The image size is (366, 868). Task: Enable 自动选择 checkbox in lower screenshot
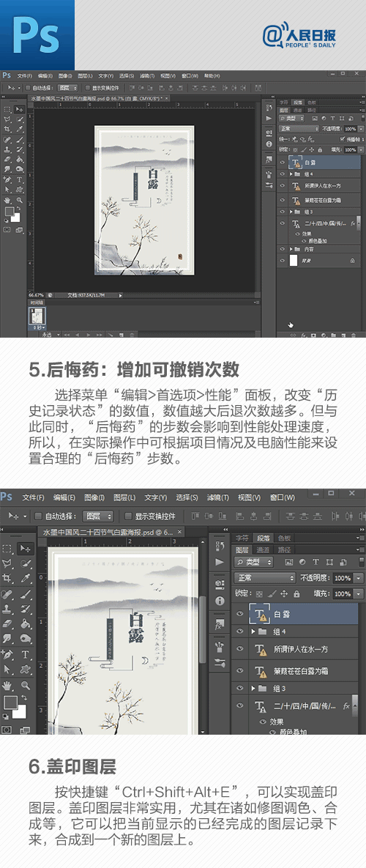38,516
